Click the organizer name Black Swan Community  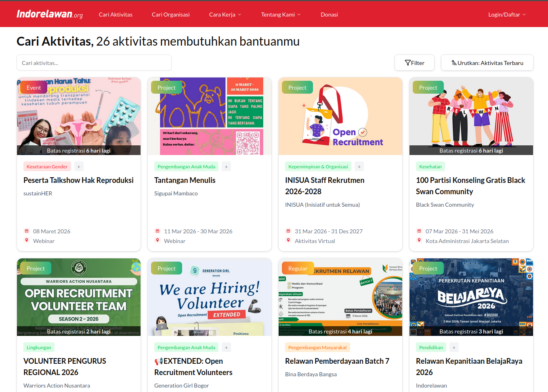coord(445,205)
